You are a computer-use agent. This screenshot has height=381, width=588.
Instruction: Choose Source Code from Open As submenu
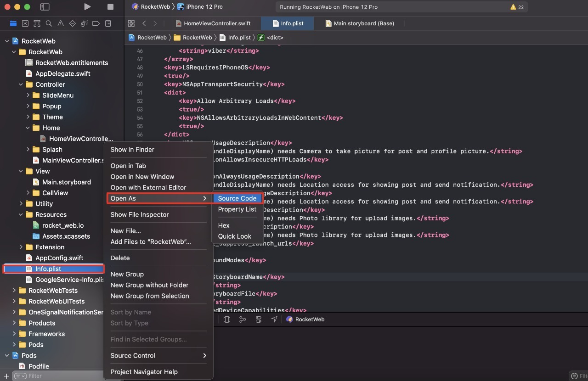click(237, 198)
